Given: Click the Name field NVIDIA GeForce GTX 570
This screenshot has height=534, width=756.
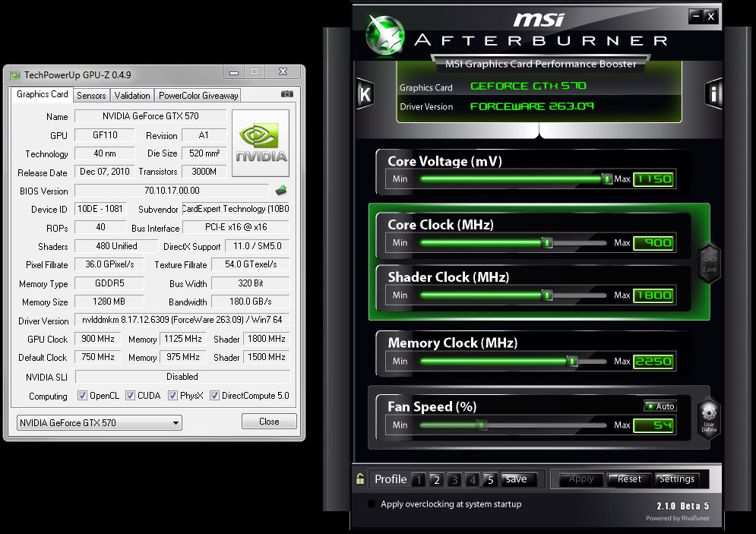Looking at the screenshot, I should coord(150,116).
